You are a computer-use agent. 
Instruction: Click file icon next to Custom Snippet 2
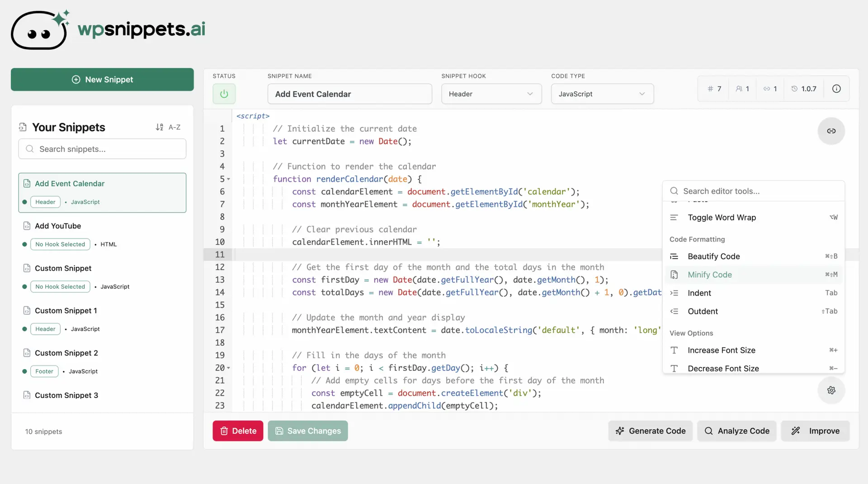point(27,353)
